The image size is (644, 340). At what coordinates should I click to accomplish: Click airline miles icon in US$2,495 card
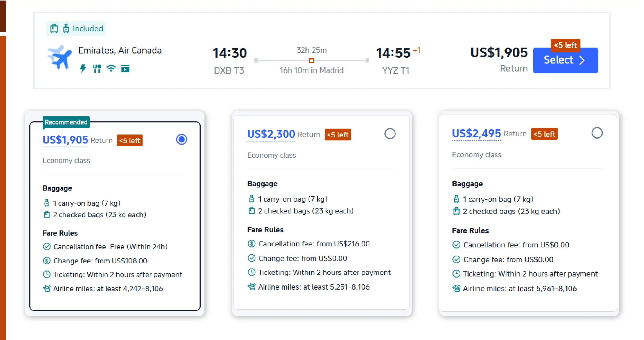tap(456, 288)
